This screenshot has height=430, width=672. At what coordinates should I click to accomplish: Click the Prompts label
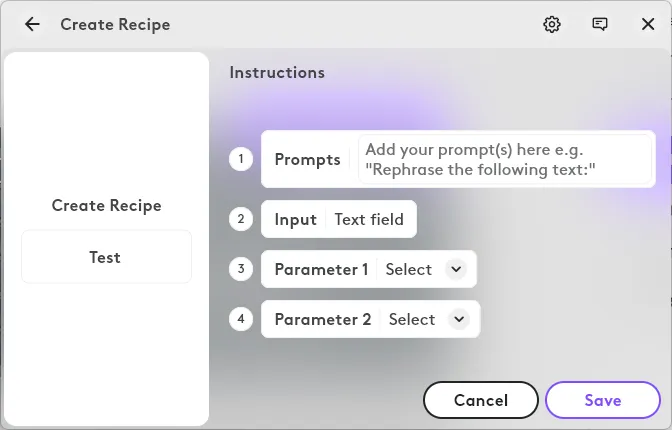pos(307,159)
